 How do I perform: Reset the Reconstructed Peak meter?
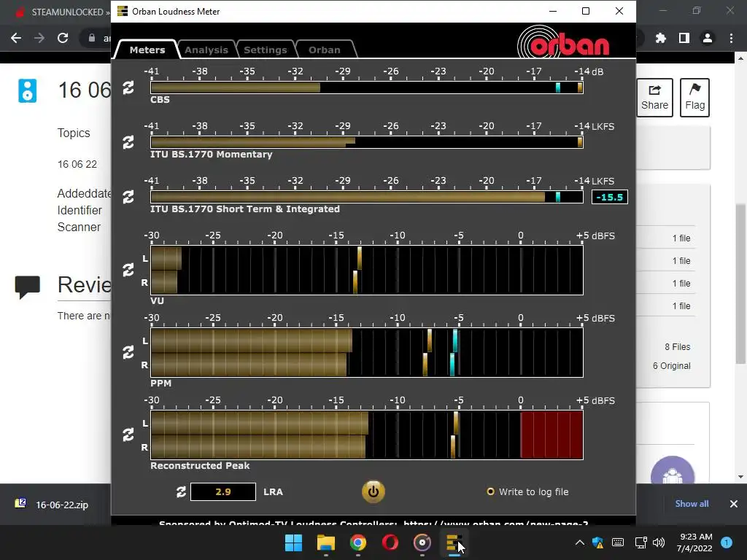(x=128, y=435)
